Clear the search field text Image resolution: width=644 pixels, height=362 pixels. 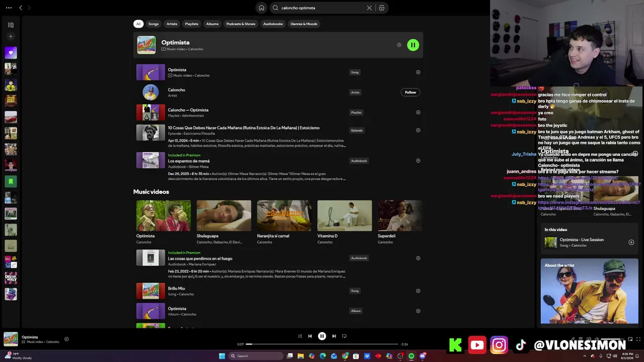(369, 8)
